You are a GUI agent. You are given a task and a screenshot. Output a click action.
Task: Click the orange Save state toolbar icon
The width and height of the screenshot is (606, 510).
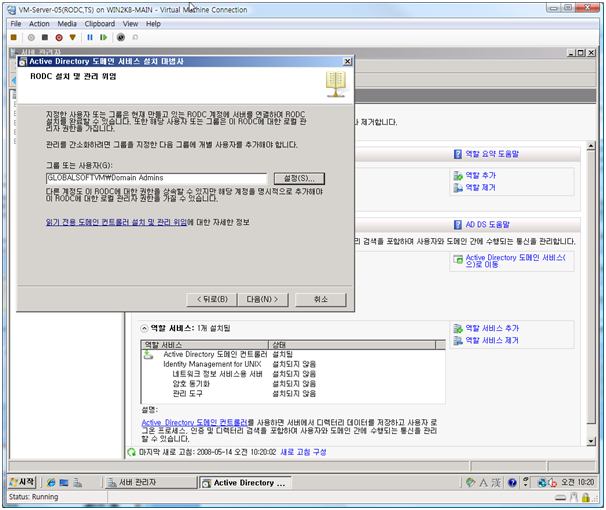pos(73,37)
